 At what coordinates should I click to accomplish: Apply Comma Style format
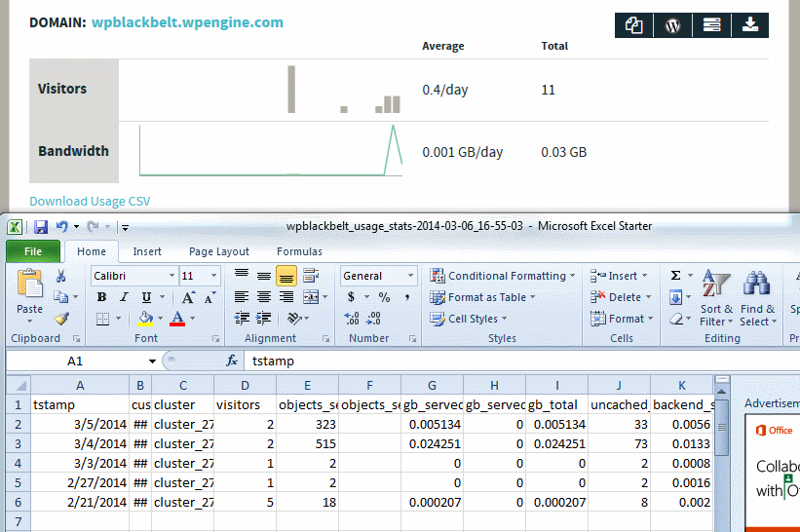407,297
